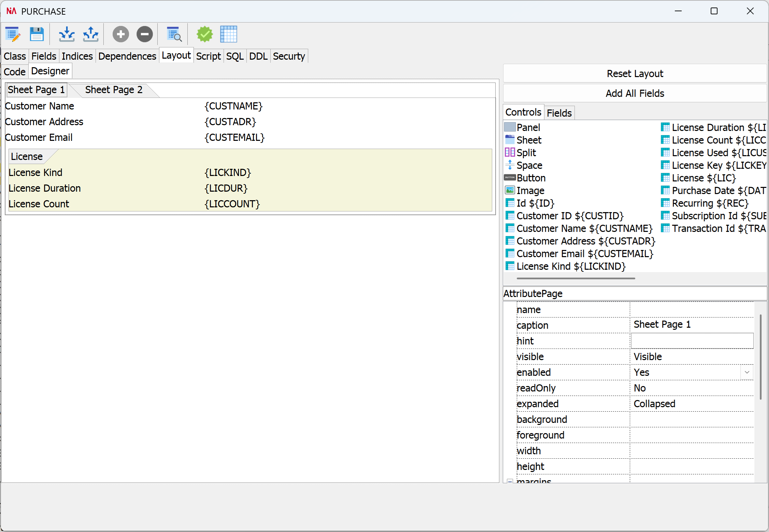The height and width of the screenshot is (532, 769).
Task: Select the Space control icon
Action: click(x=510, y=165)
